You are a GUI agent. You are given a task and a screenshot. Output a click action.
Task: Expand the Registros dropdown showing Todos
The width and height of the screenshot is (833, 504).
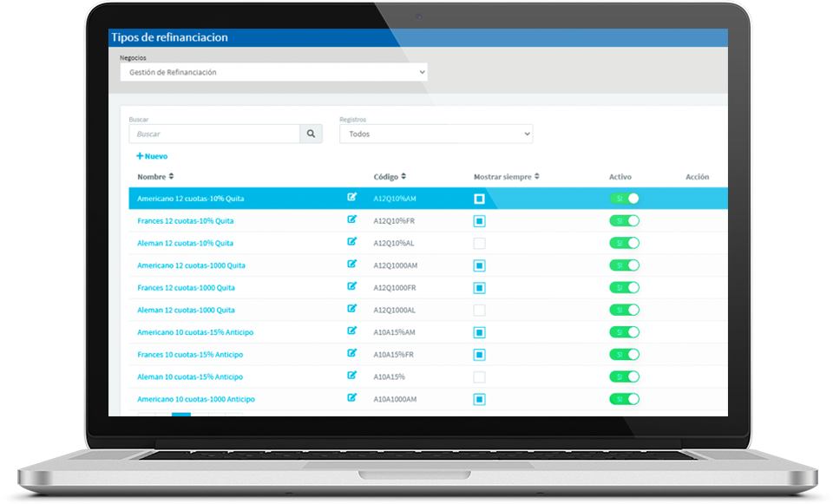[x=436, y=134]
